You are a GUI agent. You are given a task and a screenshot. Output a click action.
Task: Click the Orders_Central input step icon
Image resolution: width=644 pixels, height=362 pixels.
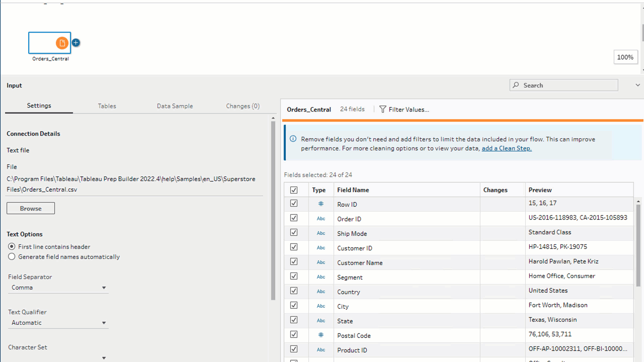pos(62,43)
